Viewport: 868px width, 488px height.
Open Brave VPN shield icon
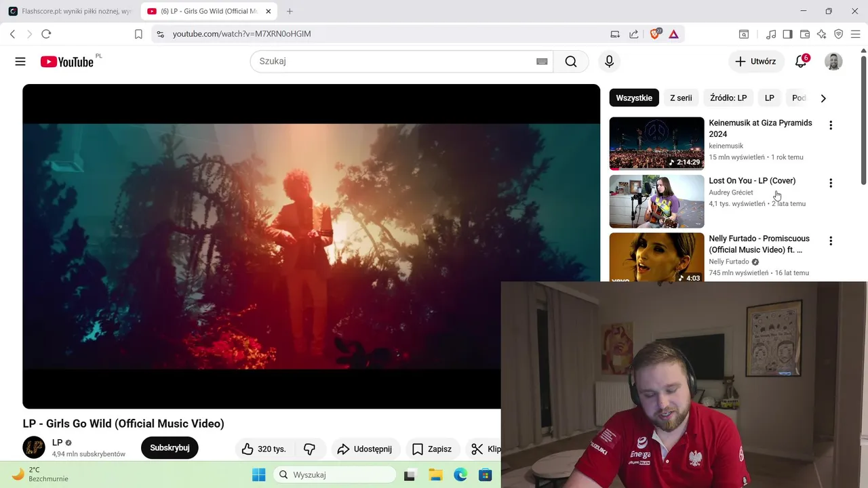point(838,34)
